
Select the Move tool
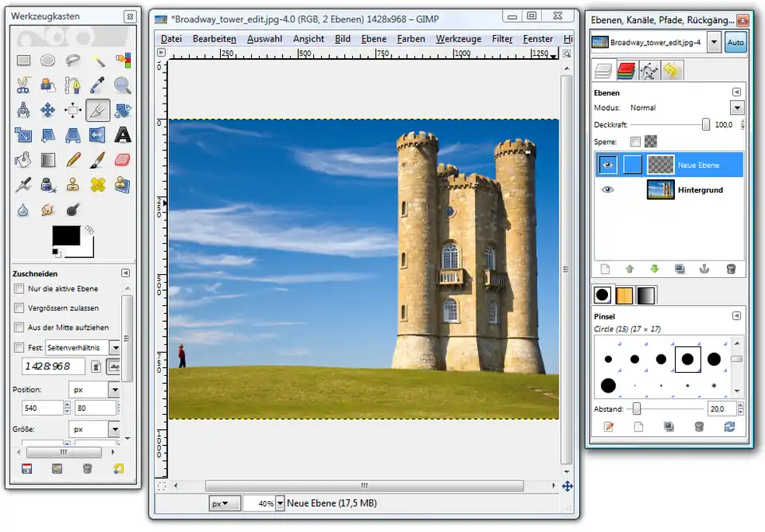click(48, 110)
